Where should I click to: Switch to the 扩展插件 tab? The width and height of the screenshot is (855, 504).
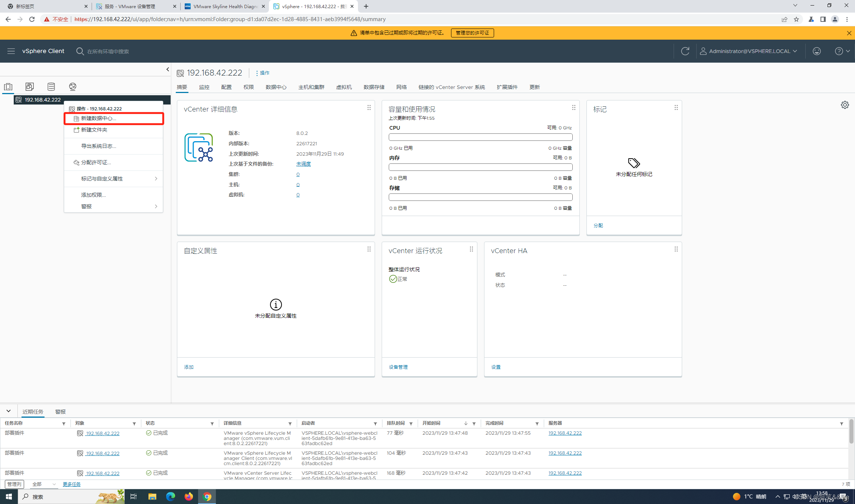pyautogui.click(x=507, y=87)
